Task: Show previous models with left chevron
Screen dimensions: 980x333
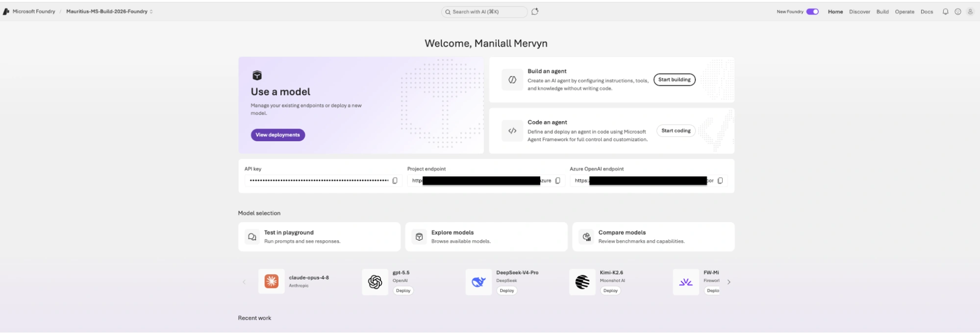Action: point(244,282)
